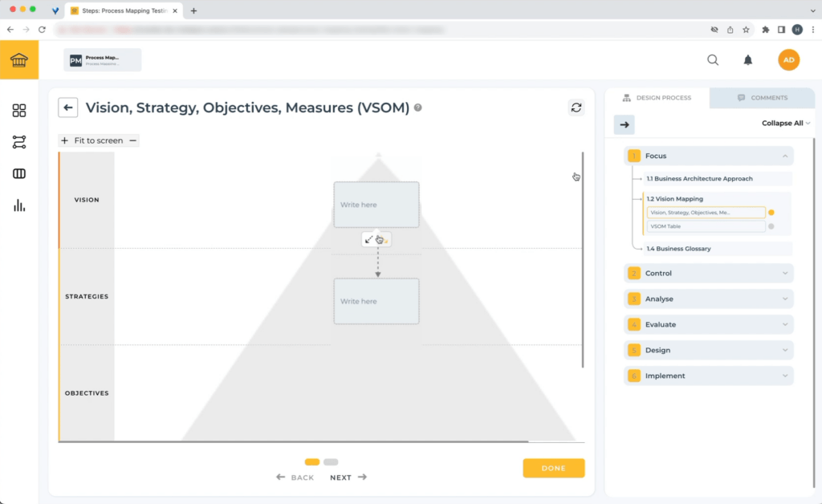Viewport: 822px width, 504px height.
Task: Open the bar chart analytics icon
Action: (19, 206)
